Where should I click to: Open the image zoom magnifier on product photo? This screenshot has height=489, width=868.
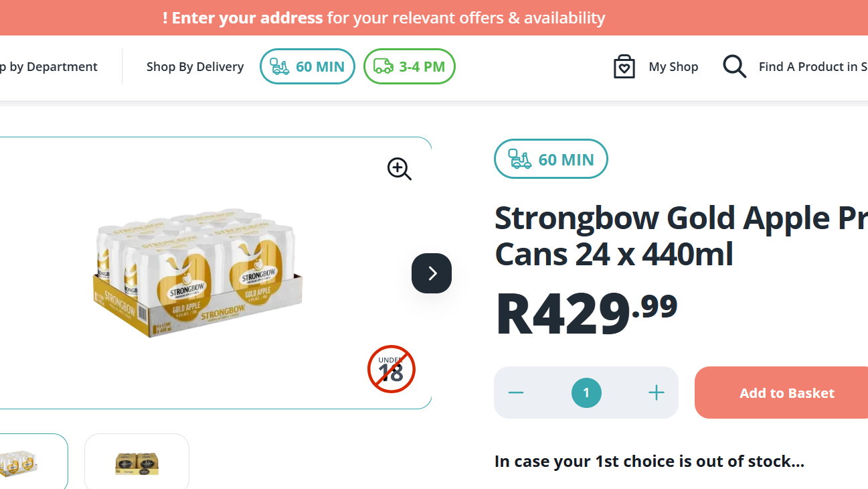click(398, 169)
